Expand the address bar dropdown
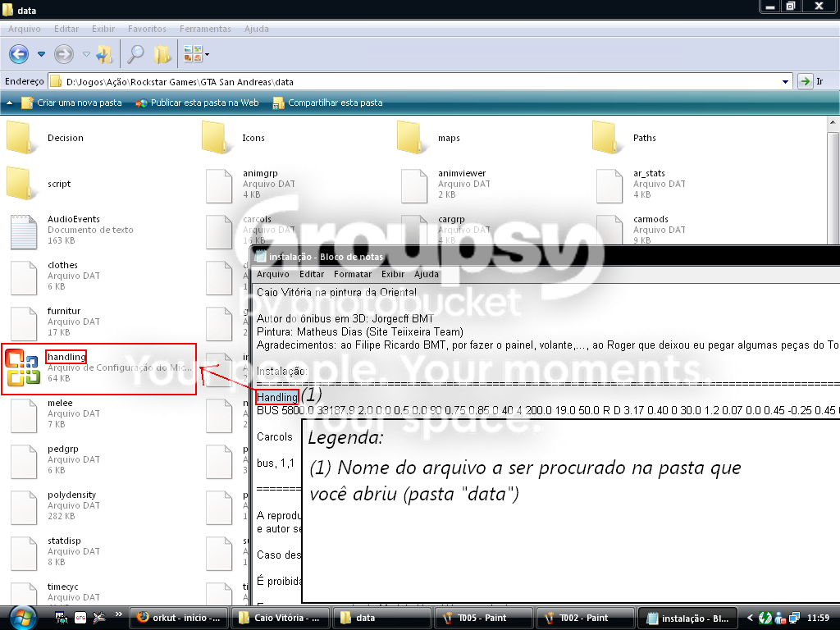This screenshot has width=840, height=630. 785,82
